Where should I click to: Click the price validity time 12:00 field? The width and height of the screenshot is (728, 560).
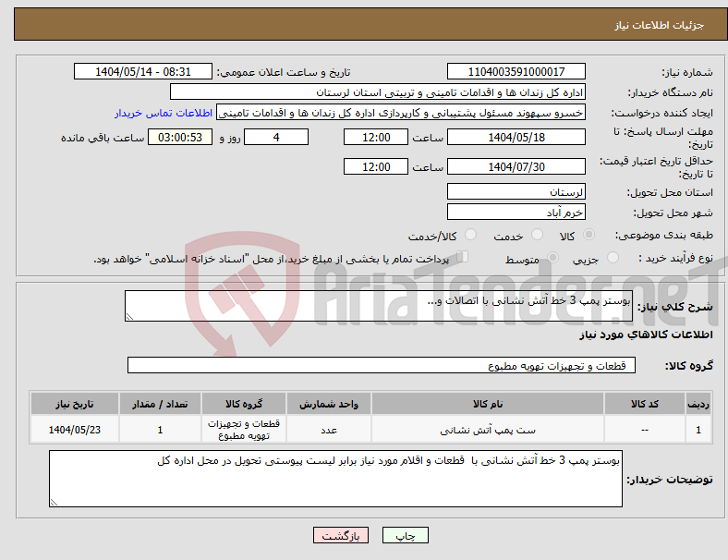click(376, 166)
